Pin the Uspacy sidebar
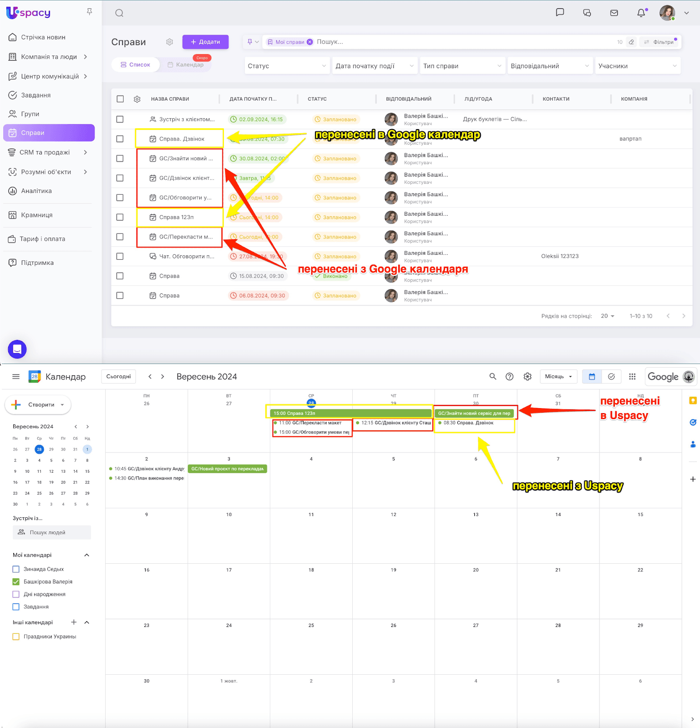Image resolution: width=700 pixels, height=728 pixels. pyautogui.click(x=90, y=12)
